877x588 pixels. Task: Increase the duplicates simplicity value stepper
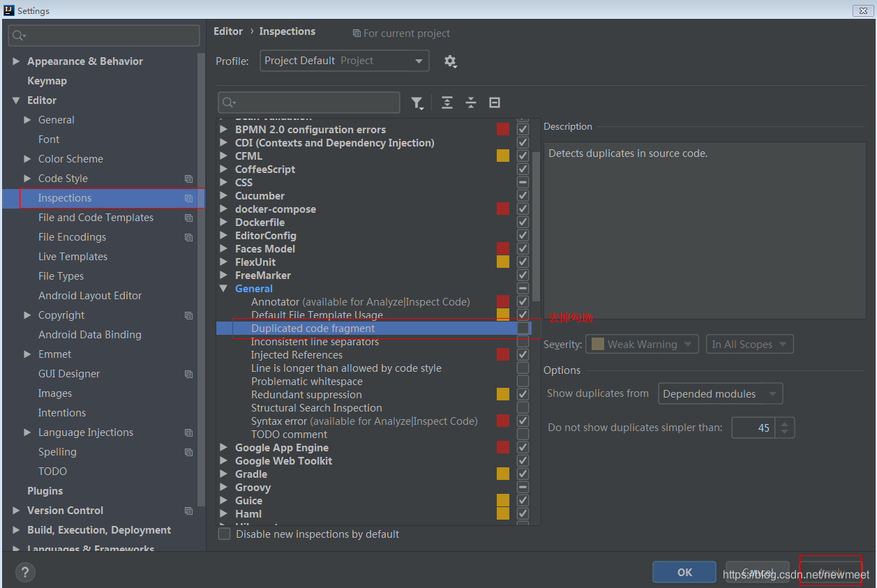785,423
